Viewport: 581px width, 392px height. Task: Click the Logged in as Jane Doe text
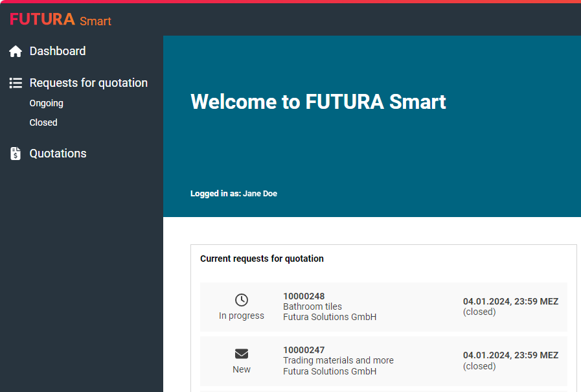[234, 194]
